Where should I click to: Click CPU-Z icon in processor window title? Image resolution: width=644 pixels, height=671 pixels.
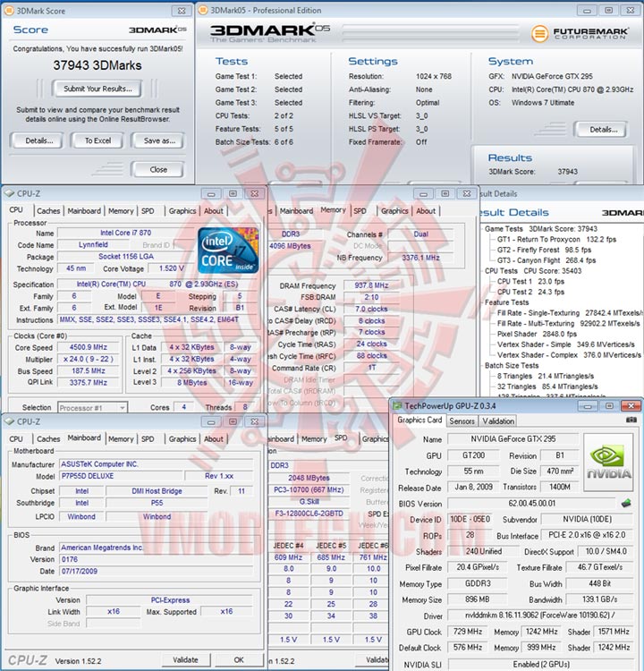(10, 193)
